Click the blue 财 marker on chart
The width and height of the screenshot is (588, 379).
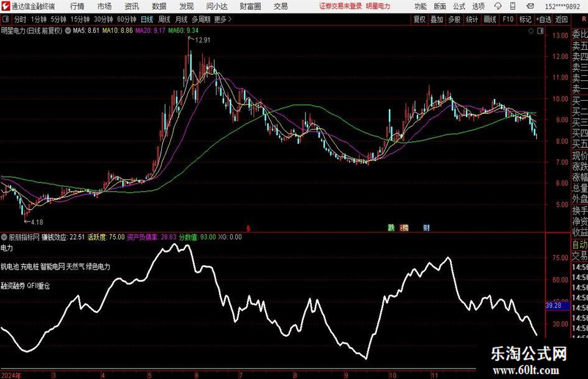426,227
